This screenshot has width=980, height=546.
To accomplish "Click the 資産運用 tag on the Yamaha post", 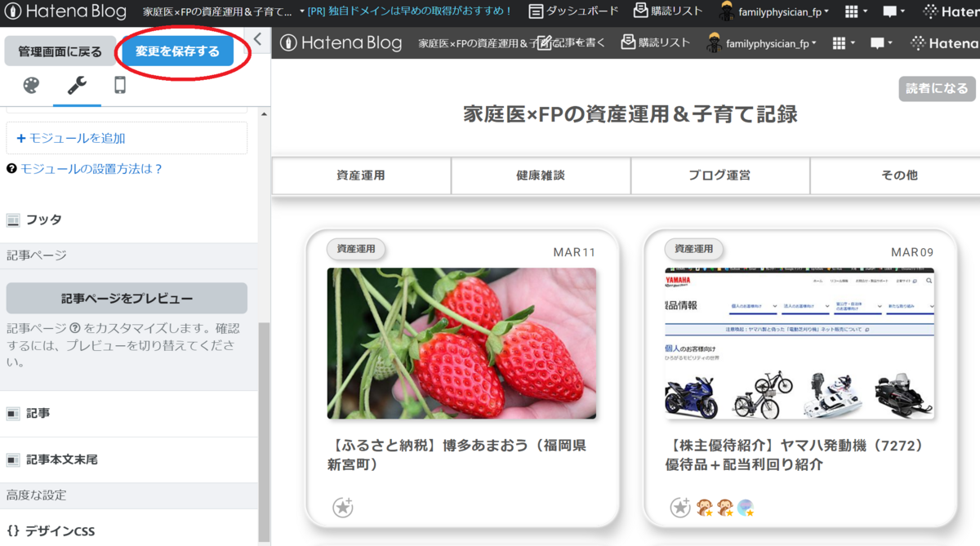I will point(694,249).
